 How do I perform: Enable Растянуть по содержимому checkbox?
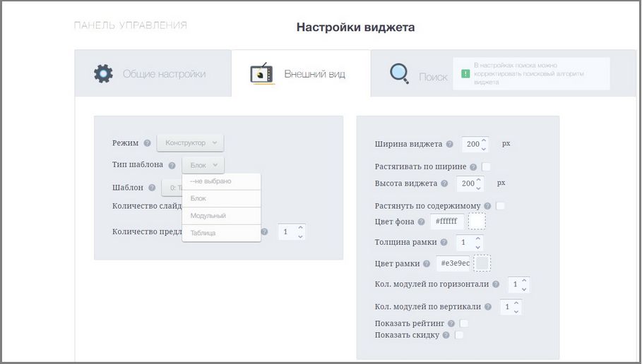(500, 206)
